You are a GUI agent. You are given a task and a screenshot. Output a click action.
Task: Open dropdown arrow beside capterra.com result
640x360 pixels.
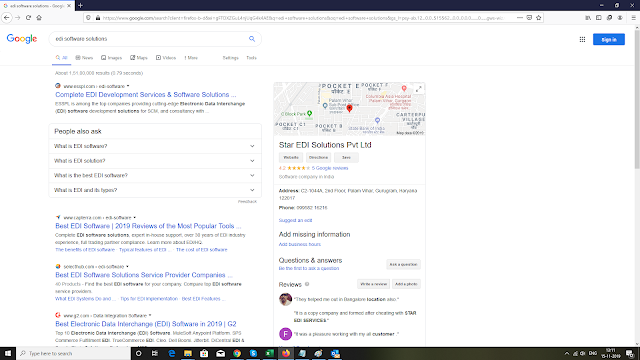click(135, 218)
